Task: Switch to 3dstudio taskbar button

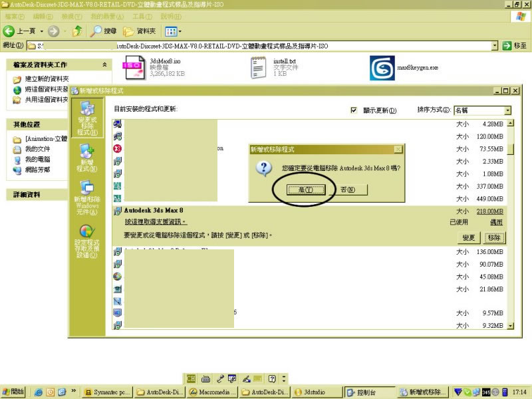Action: point(317,392)
